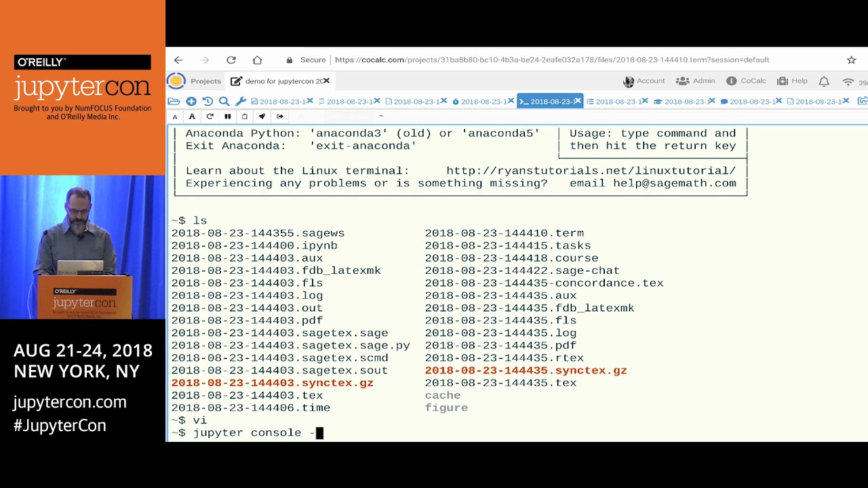
Task: Close the second file tab with notebook icon
Action: pyautogui.click(x=377, y=102)
